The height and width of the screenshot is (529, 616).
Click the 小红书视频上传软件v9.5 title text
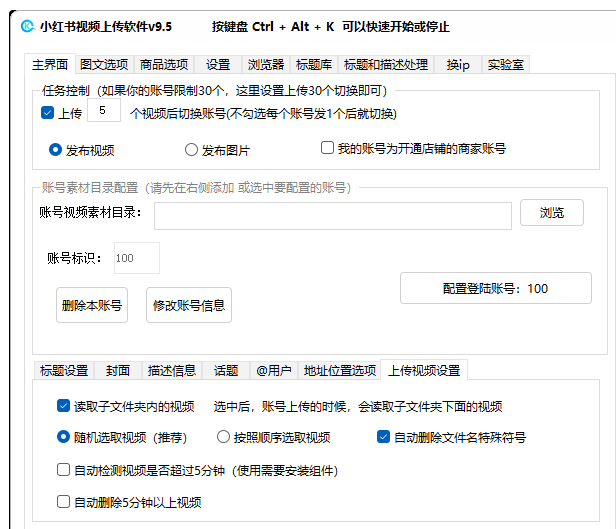(106, 27)
